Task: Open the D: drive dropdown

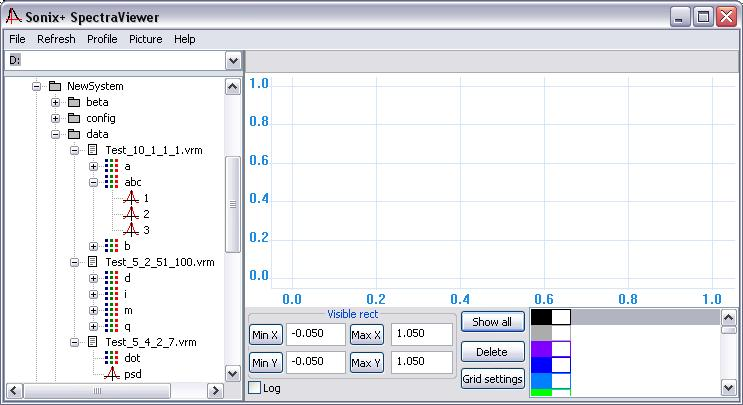Action: coord(233,61)
